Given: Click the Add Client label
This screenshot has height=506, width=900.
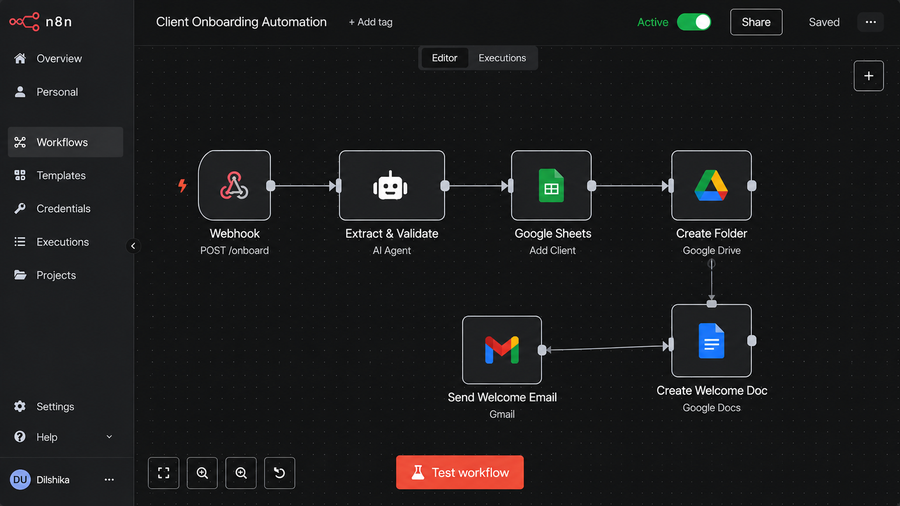Looking at the screenshot, I should [552, 251].
